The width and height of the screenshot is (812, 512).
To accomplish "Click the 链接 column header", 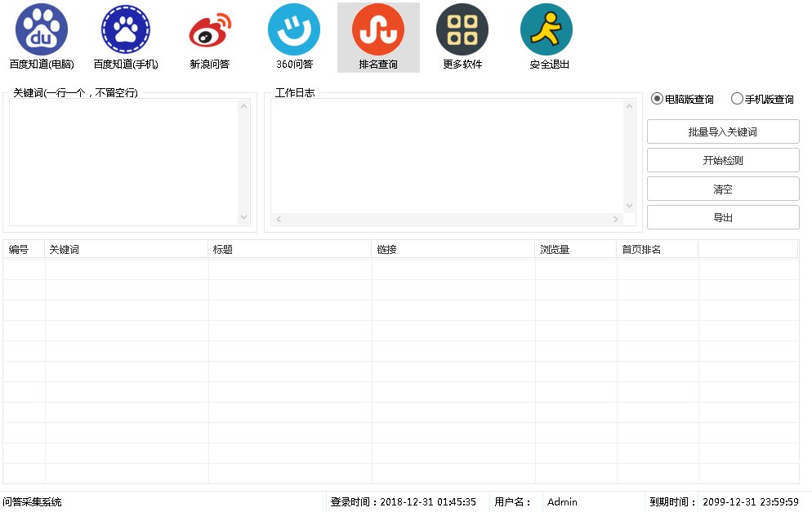I will tap(453, 250).
